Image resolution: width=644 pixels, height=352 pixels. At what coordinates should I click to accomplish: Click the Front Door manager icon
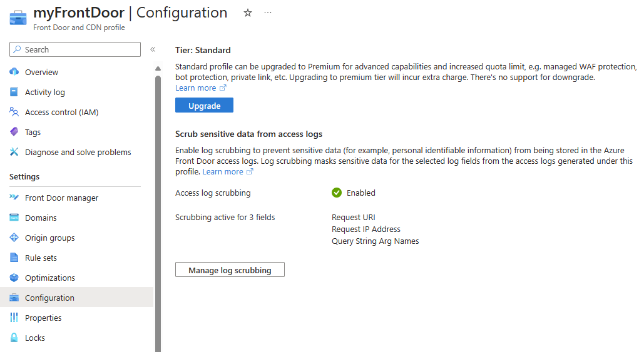(14, 198)
